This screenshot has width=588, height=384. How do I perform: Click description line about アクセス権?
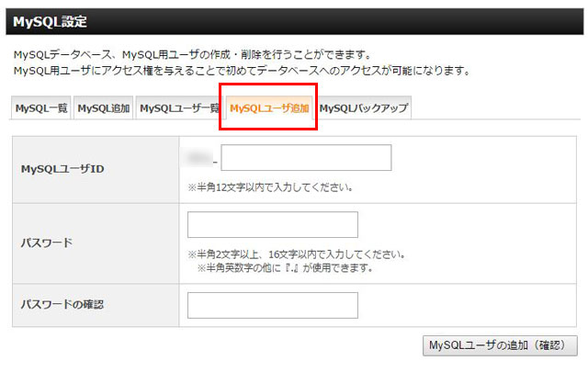242,71
